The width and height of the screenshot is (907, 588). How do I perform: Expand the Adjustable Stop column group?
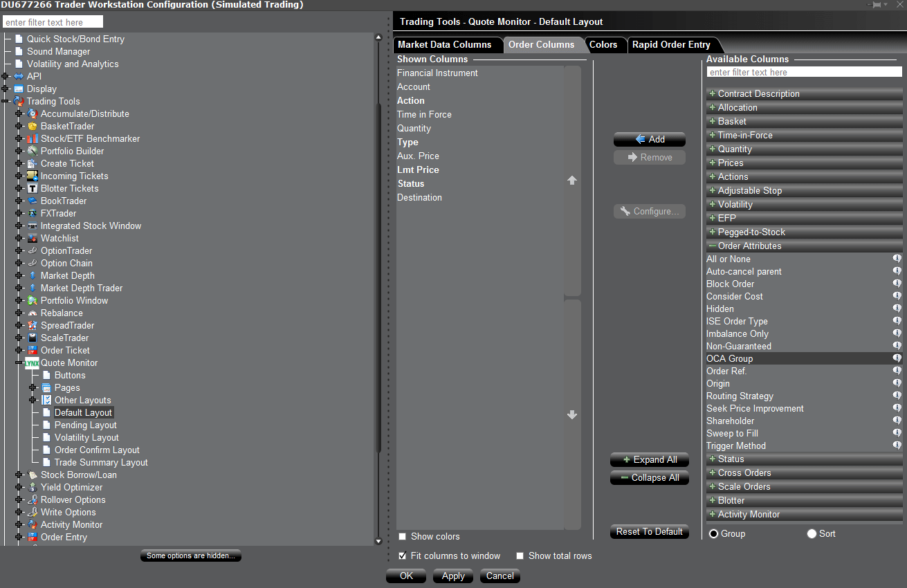point(712,190)
